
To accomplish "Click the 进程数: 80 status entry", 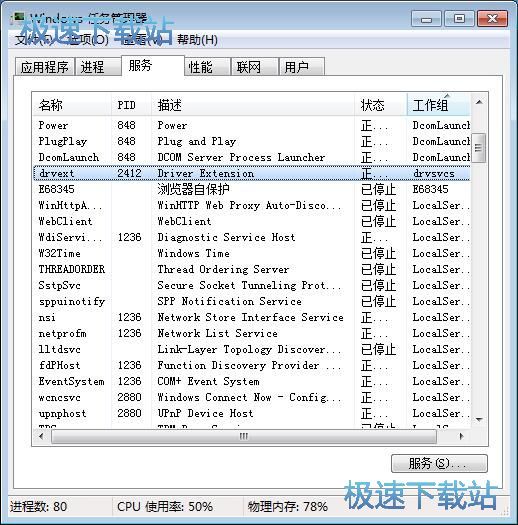I will tap(39, 506).
